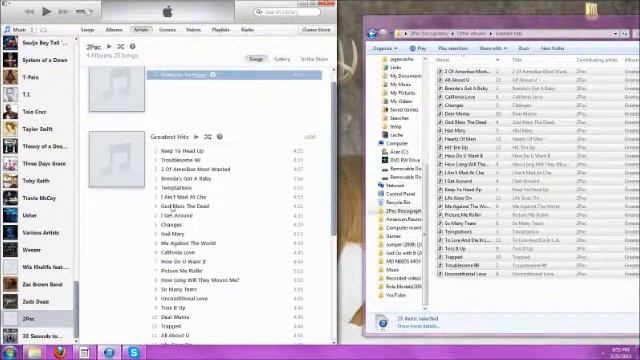
Task: Switch to the Songs tab in iTunes
Action: pyautogui.click(x=87, y=30)
